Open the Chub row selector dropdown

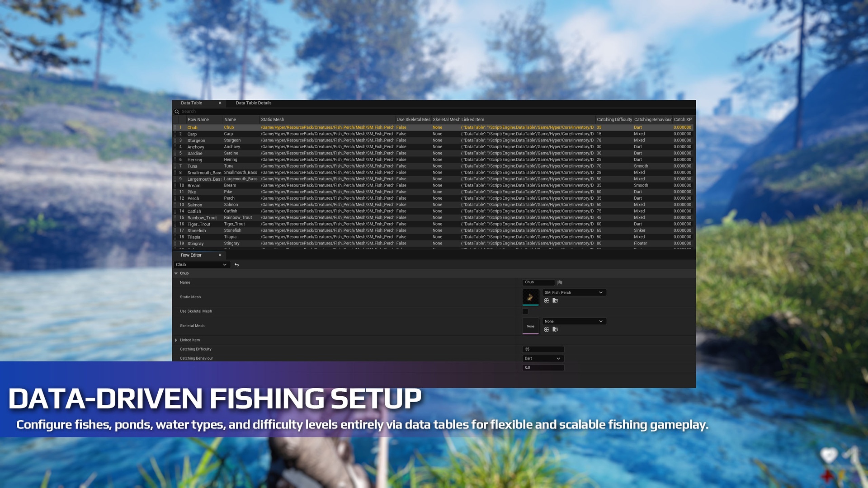[202, 265]
